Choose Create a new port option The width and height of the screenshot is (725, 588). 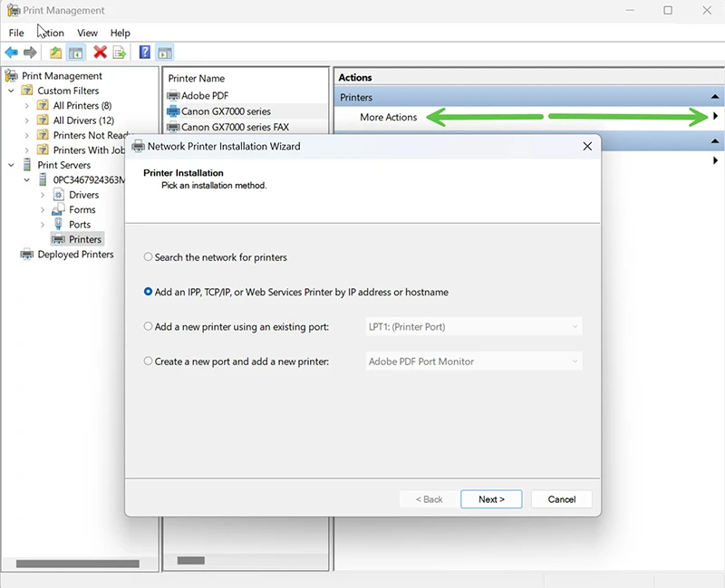[x=148, y=361]
